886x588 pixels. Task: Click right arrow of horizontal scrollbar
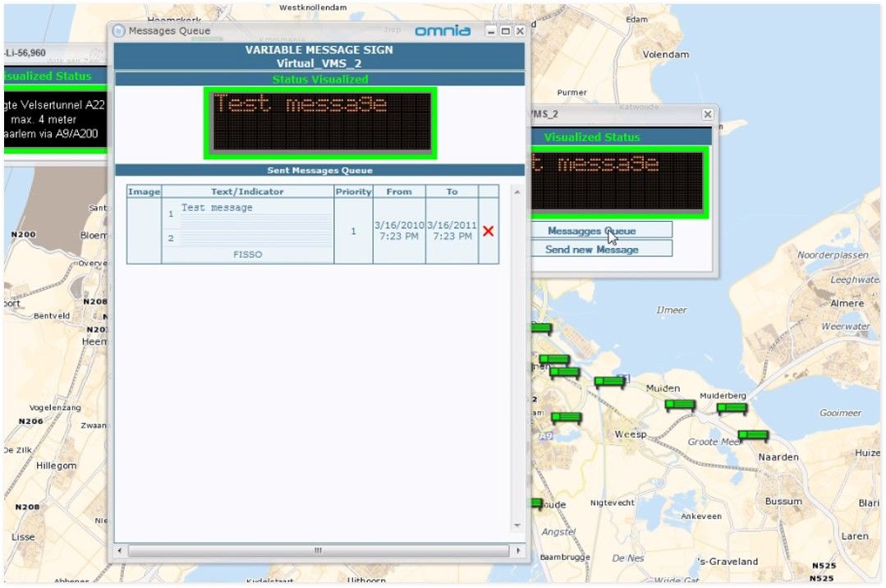[518, 550]
